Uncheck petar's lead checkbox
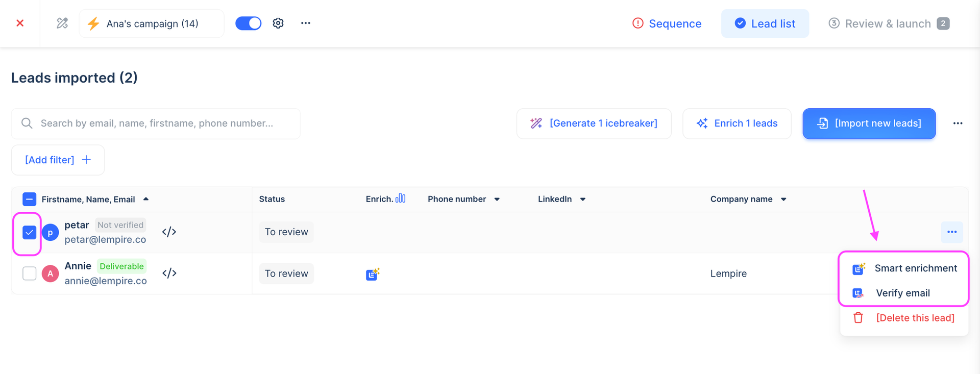 click(30, 233)
